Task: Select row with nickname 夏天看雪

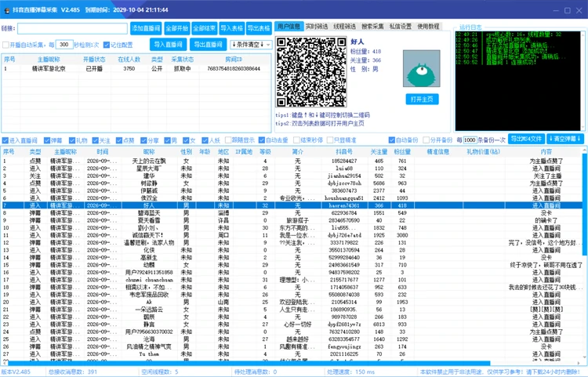Action: point(292,220)
